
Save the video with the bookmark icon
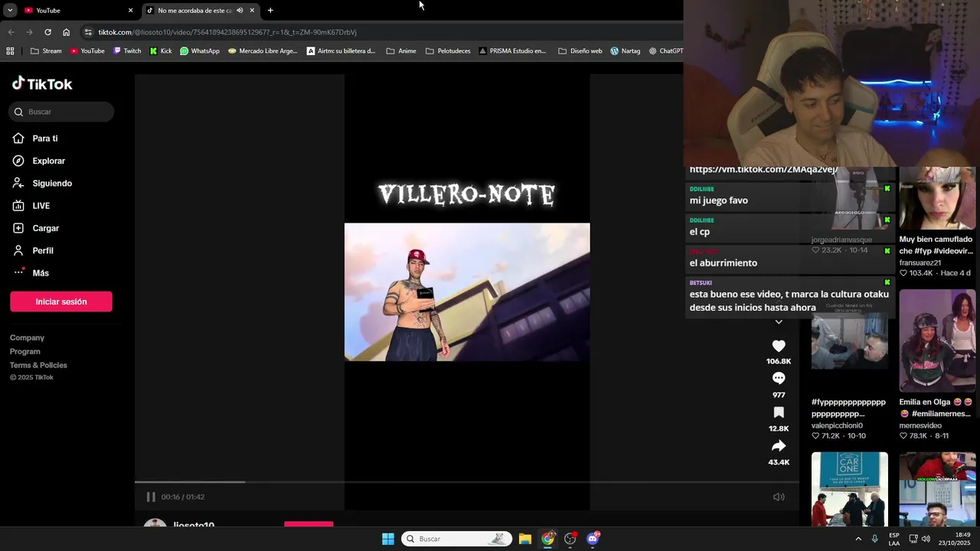(x=779, y=412)
